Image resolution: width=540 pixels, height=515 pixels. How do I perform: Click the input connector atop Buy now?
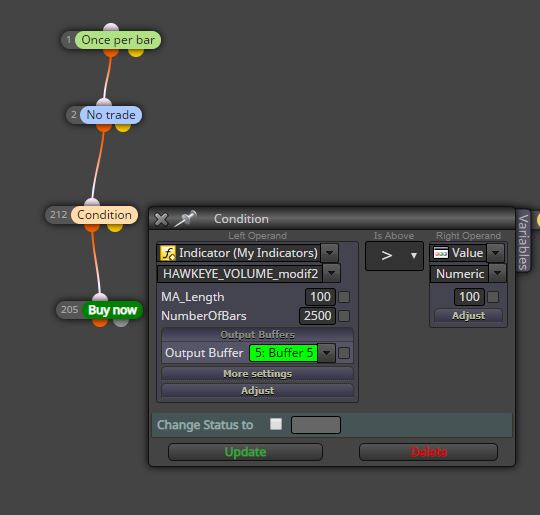(100, 298)
